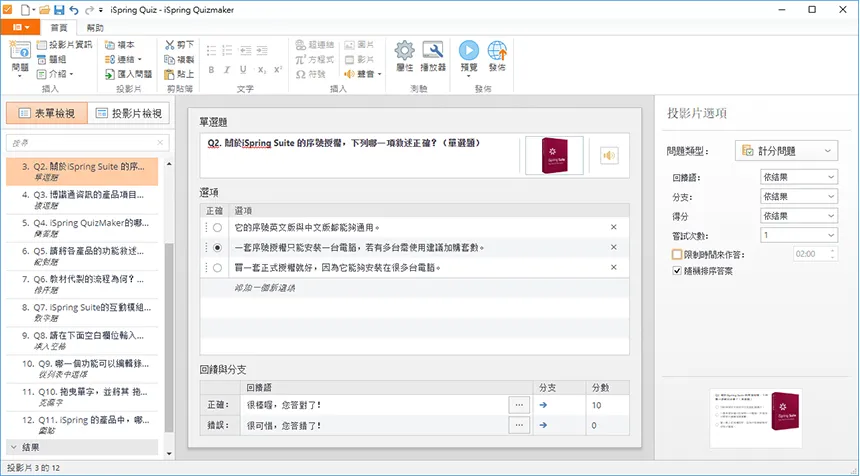Open a file with the folder icon
The width and height of the screenshot is (860, 476).
[x=44, y=10]
